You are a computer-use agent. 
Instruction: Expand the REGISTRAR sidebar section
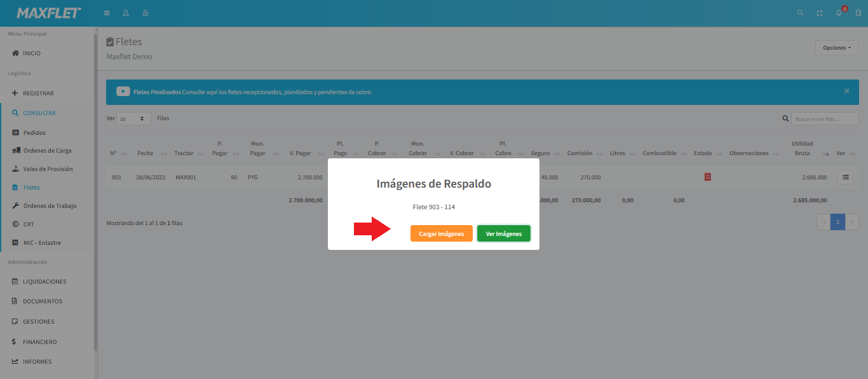tap(38, 93)
